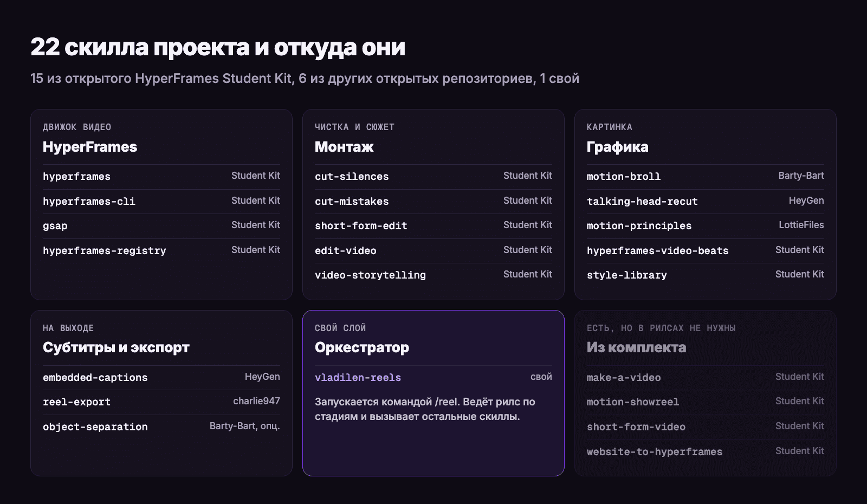The image size is (867, 504).
Task: Click the Монтаж card heading
Action: (x=344, y=147)
